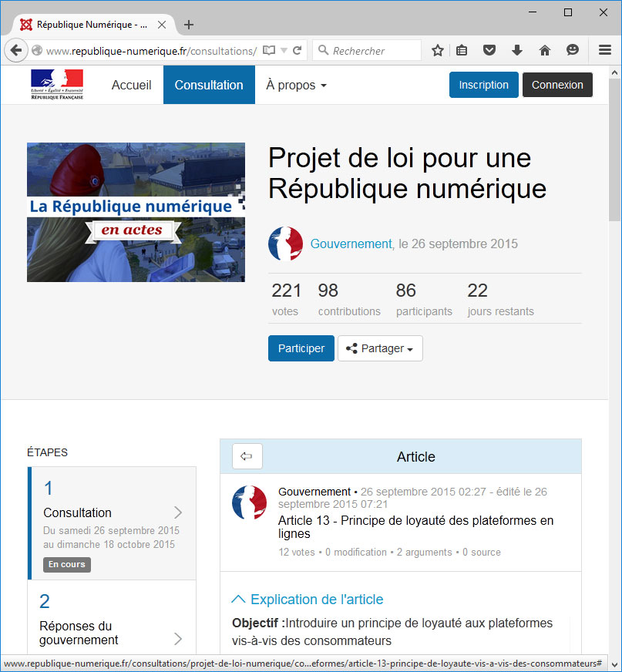Expand the À propos dropdown menu
This screenshot has width=622, height=672.
point(296,86)
